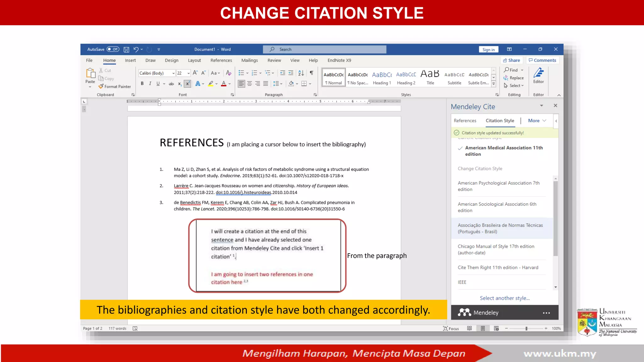This screenshot has height=362, width=644.
Task: Select American Psychological Association 7th edition
Action: 502,186
